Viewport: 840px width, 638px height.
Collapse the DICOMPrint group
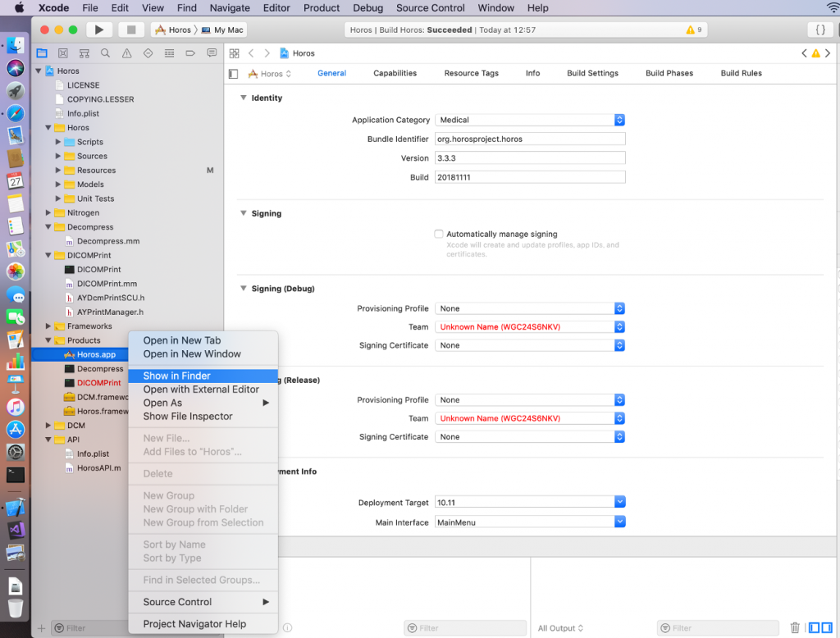pyautogui.click(x=48, y=255)
